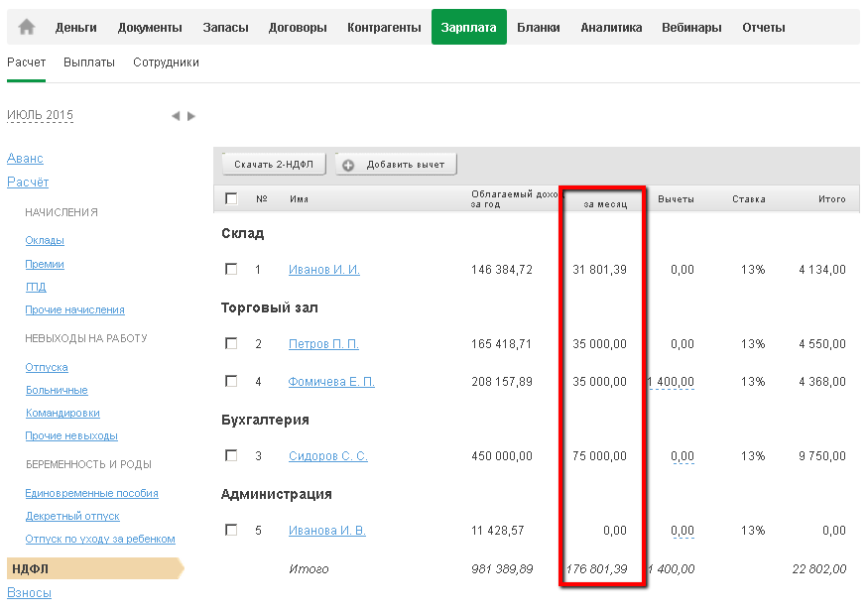Screen dimensions: 868x612
Task: Click the Вычеты column header
Action: click(x=676, y=199)
